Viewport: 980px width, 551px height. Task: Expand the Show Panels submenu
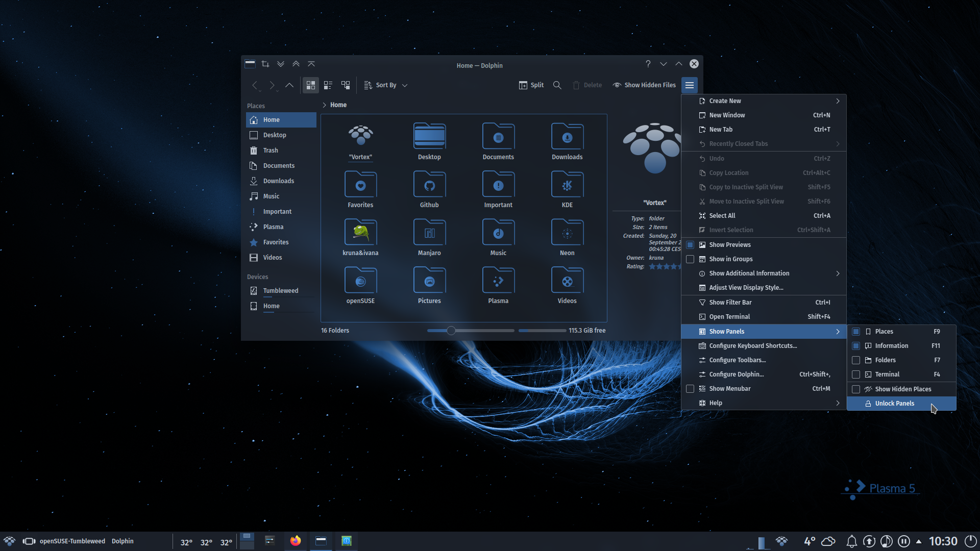point(764,332)
